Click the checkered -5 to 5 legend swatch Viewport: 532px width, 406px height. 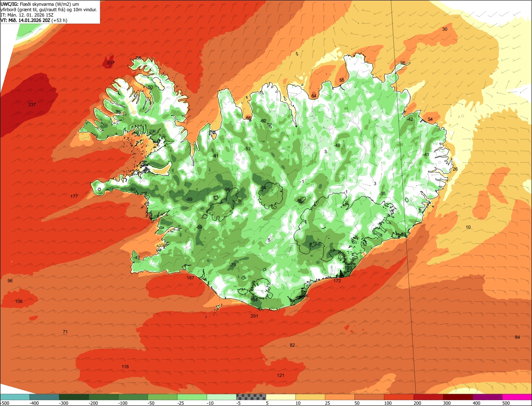(251, 397)
